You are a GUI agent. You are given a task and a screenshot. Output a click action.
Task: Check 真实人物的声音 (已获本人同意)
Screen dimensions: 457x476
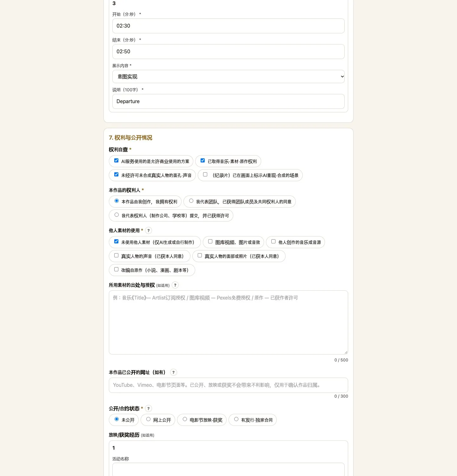point(116,255)
